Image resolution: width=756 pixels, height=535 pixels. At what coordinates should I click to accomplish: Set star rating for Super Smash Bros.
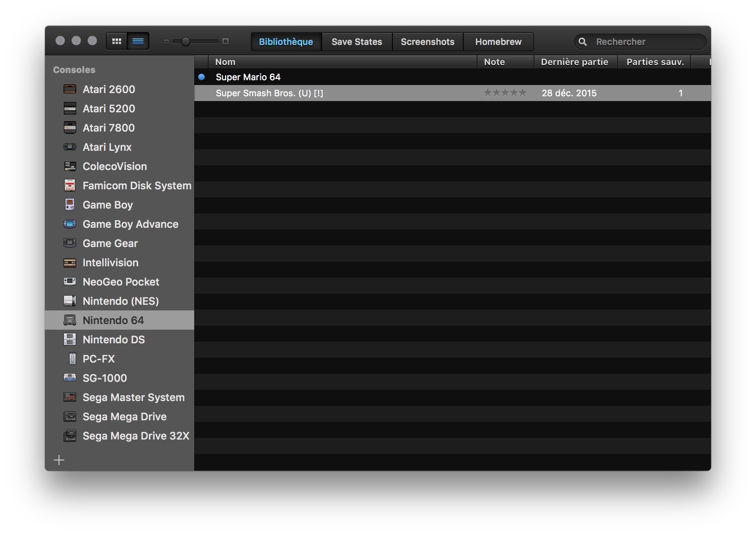[505, 93]
